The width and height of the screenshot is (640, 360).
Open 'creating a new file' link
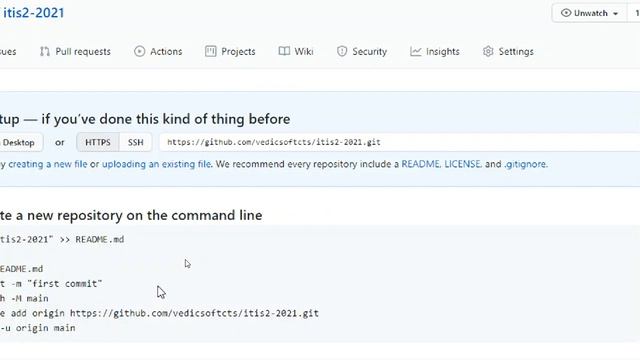pyautogui.click(x=48, y=164)
